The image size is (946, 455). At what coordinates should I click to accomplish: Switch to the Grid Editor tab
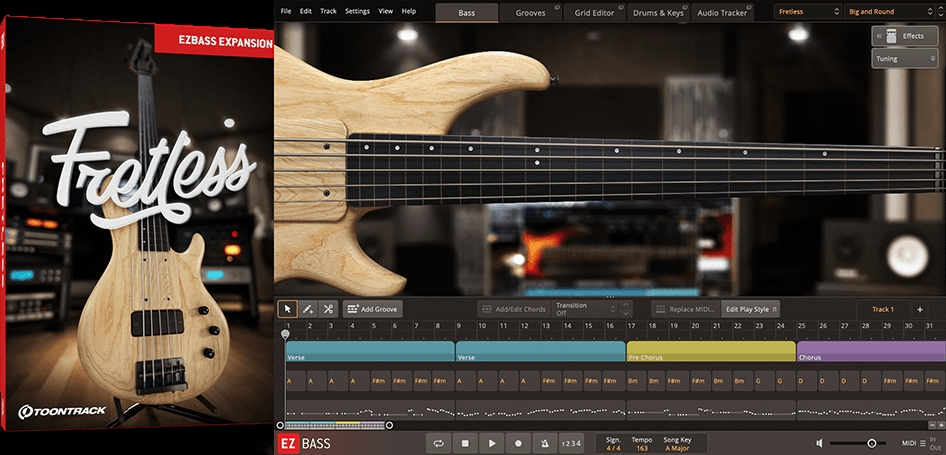pos(594,13)
